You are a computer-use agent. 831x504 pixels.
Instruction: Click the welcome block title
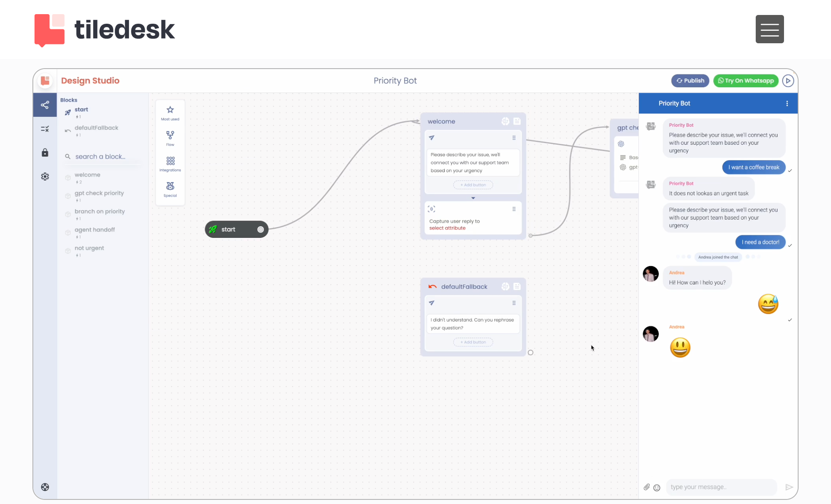[x=441, y=121]
